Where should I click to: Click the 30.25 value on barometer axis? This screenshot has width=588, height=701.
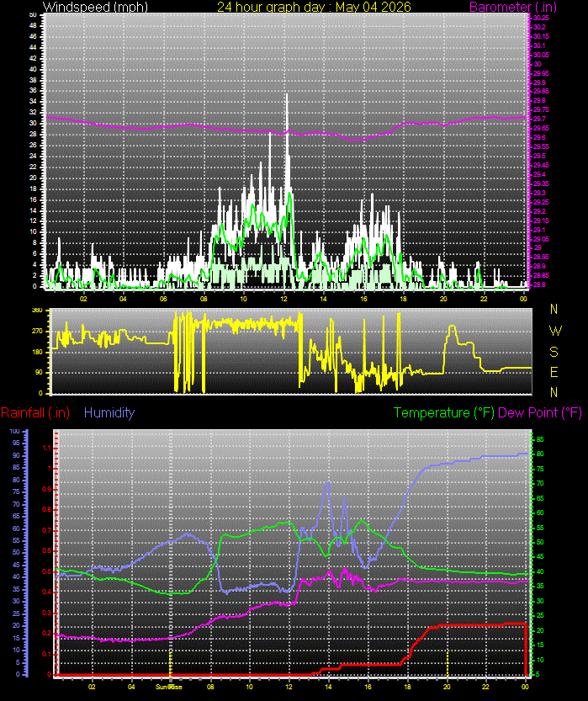(541, 18)
